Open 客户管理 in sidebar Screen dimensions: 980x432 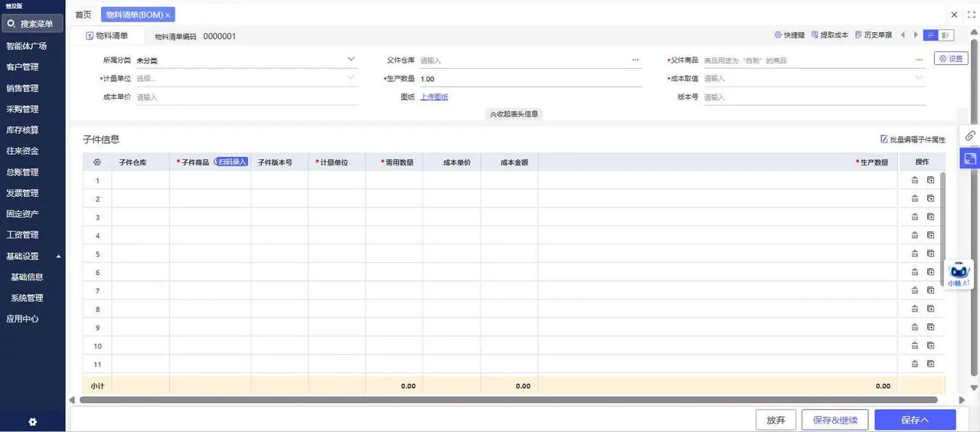click(22, 67)
